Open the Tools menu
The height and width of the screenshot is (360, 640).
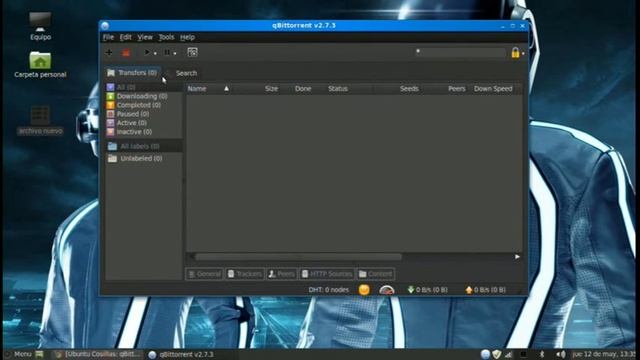coord(166,37)
